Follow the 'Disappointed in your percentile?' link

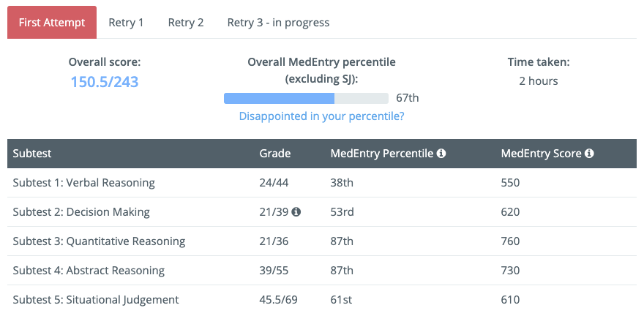tap(321, 116)
